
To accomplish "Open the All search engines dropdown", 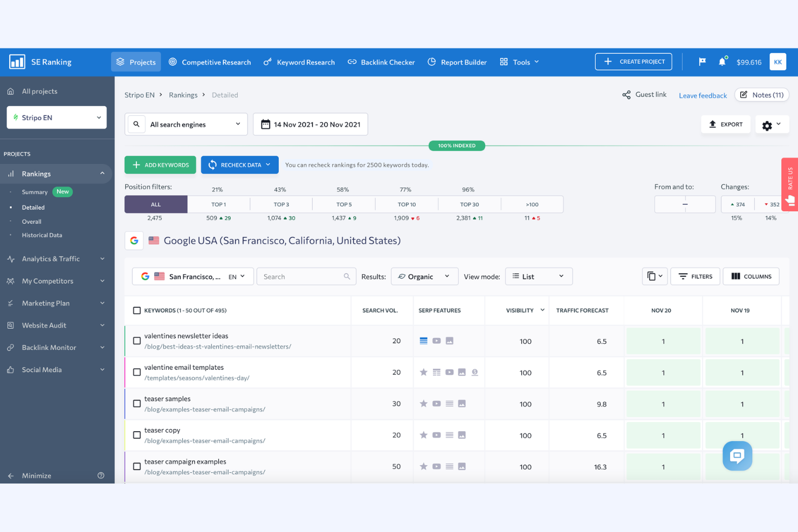I will (185, 124).
